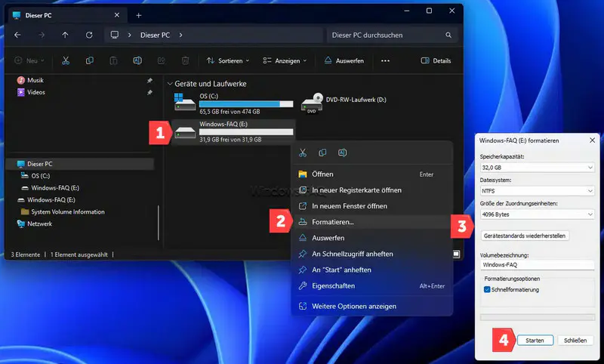604x364 pixels.
Task: Click the Volumebezeichnung text field
Action: point(538,264)
